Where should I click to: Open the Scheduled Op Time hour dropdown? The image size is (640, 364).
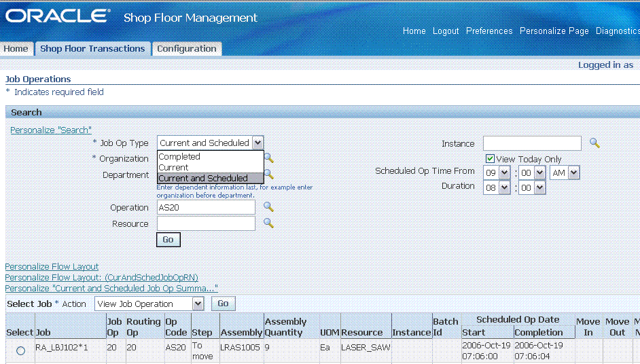click(505, 172)
